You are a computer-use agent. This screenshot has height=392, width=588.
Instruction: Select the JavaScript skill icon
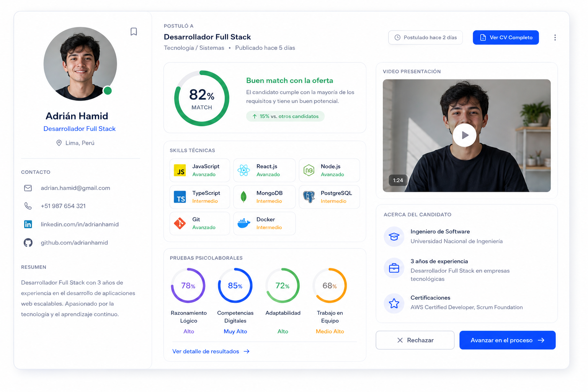tap(180, 170)
